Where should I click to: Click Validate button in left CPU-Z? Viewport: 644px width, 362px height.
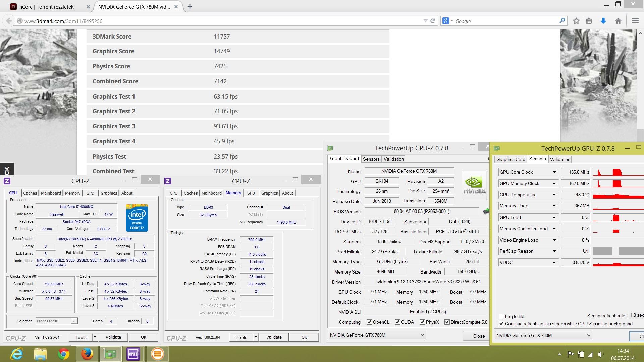(113, 337)
